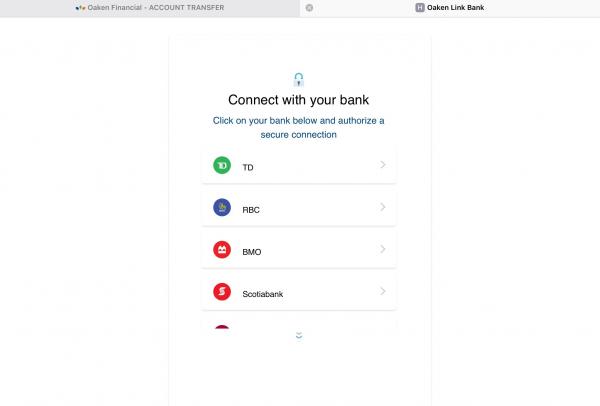Show more banks with the double-chevron arrow

pos(299,336)
